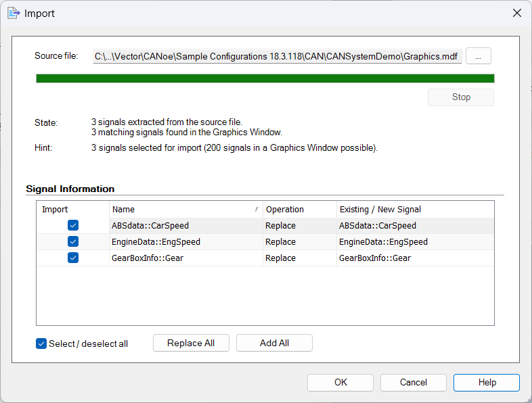Select the GearBoxInfo::Gear name cell
The height and width of the screenshot is (403, 532).
pos(186,258)
